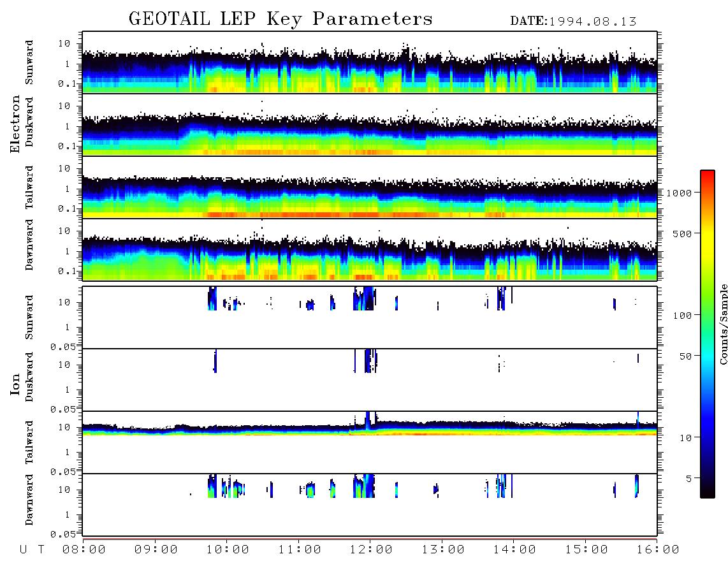The image size is (728, 561).
Task: Click the Electron Tailward spectrogram plot
Action: tap(370, 187)
